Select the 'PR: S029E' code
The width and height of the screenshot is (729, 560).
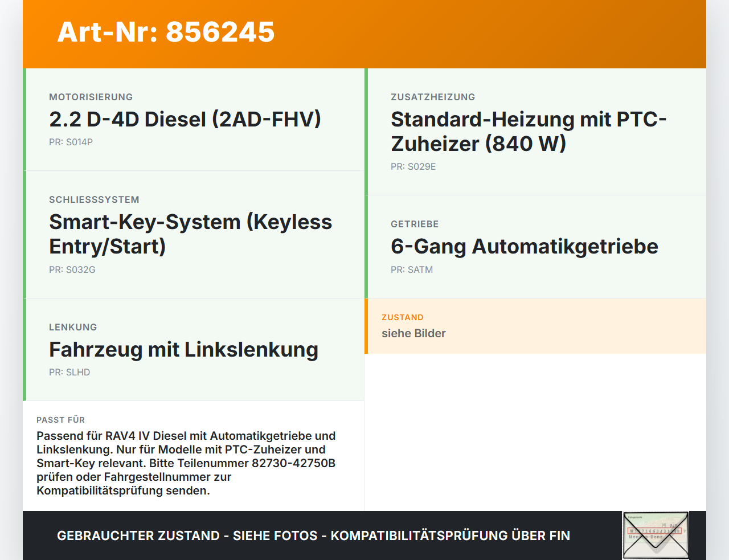pyautogui.click(x=413, y=167)
